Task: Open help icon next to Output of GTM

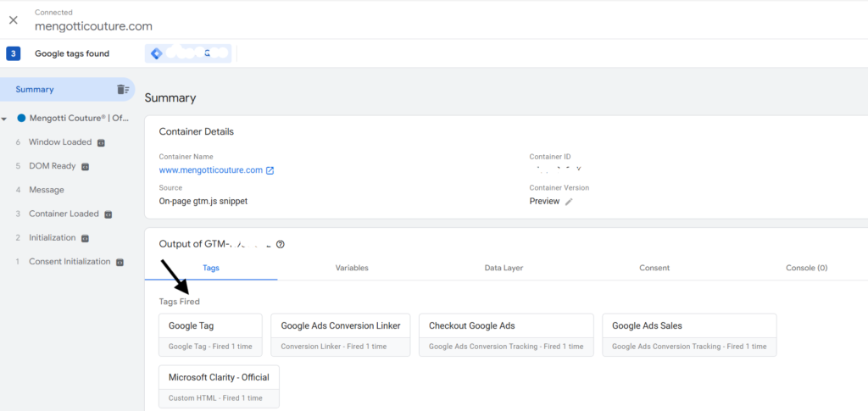Action: click(x=280, y=244)
